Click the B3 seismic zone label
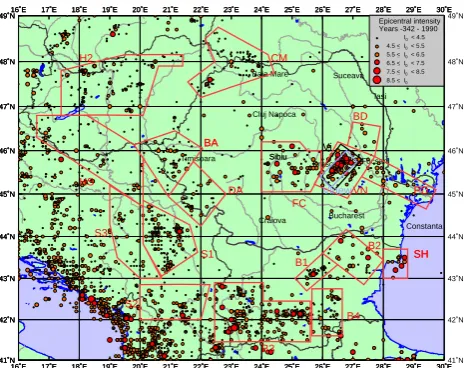Viewport: 465px width, 368px height. (268, 349)
